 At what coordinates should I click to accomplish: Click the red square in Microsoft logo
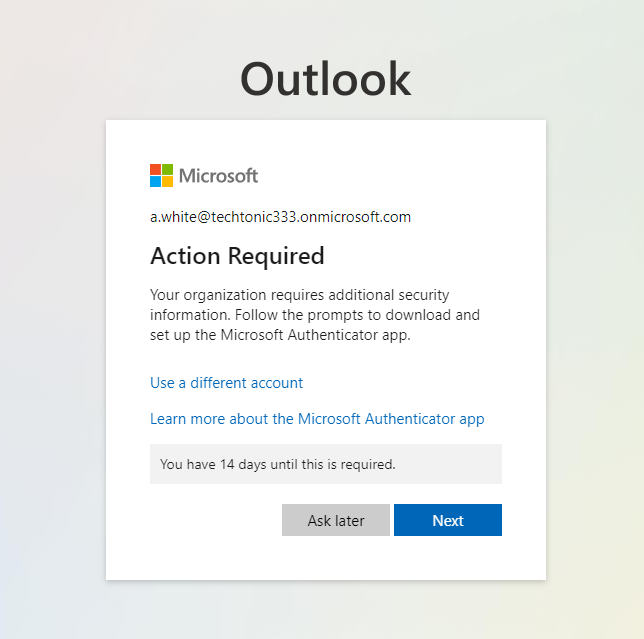coord(156,170)
